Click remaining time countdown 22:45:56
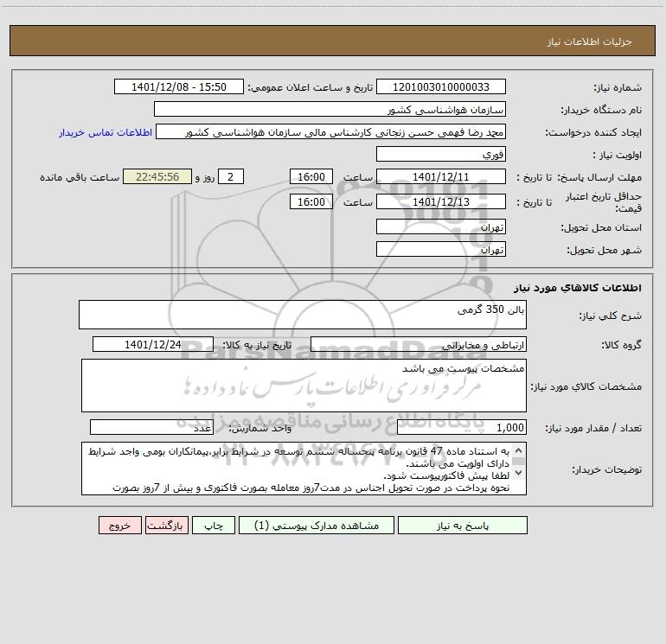This screenshot has height=644, width=666. (157, 176)
